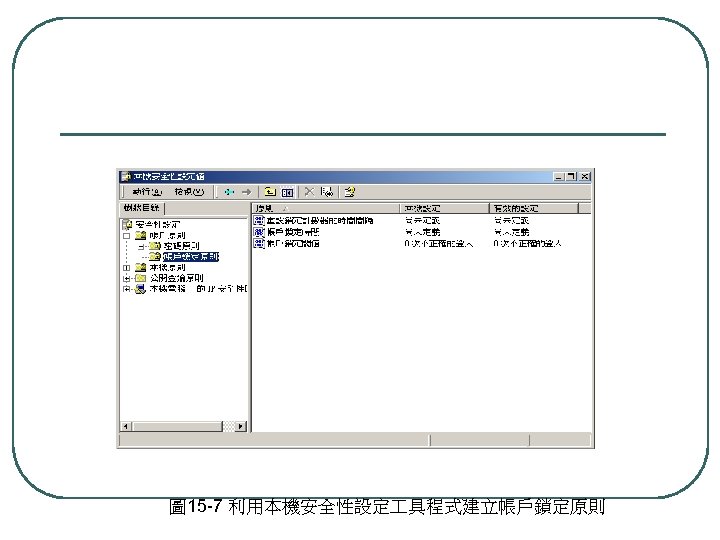Open the View (檢視) menu
Viewport: 720px width, 540px height.
189,192
